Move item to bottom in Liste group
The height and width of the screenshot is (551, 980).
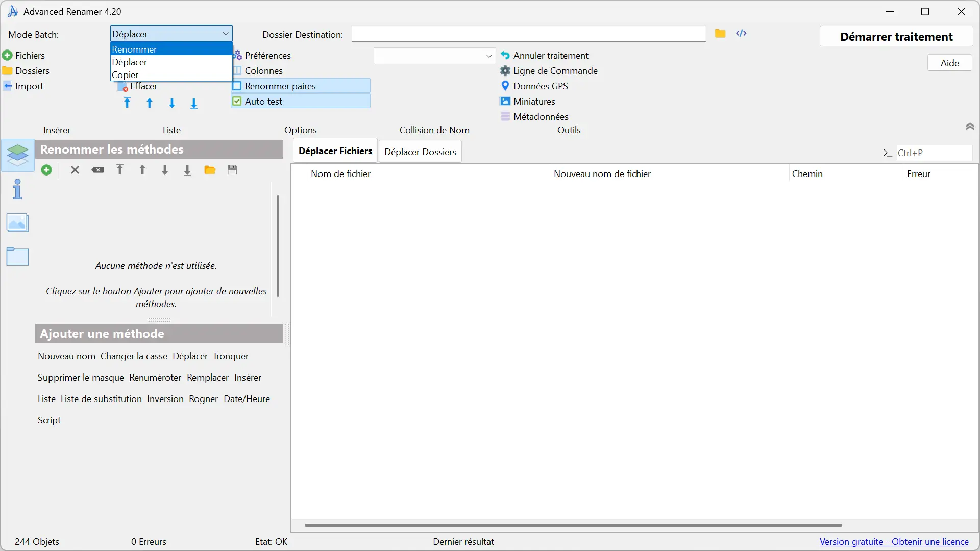194,104
